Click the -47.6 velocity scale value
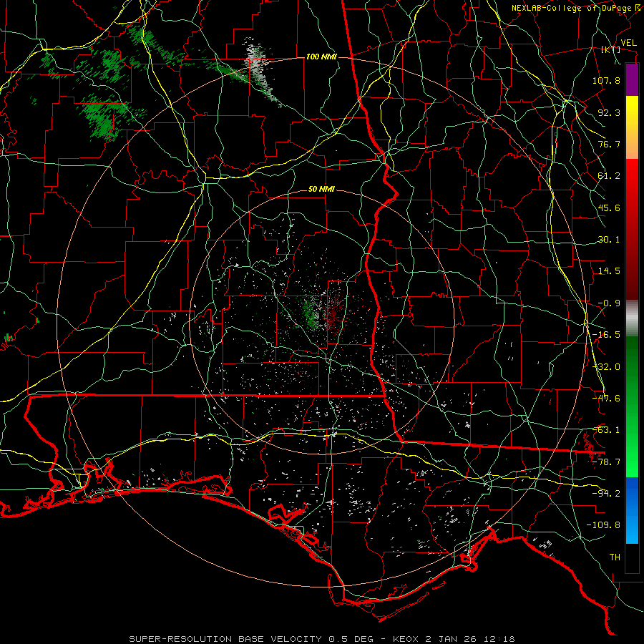Screen dimensions: 644x644 pos(606,399)
